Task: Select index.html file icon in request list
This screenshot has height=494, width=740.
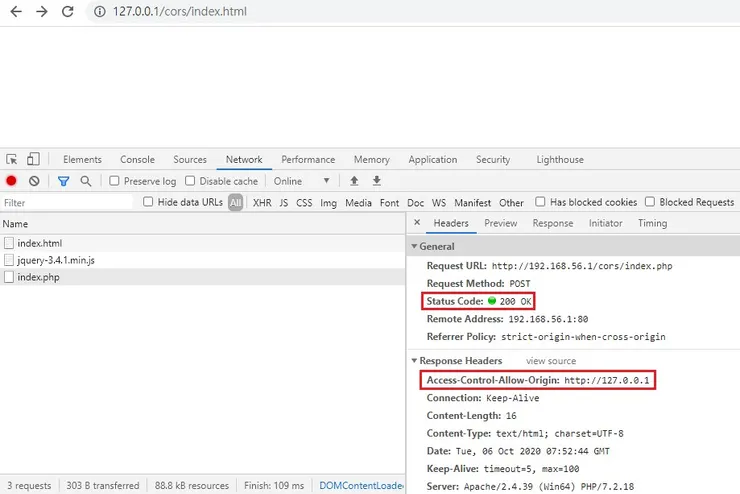Action: click(x=8, y=243)
